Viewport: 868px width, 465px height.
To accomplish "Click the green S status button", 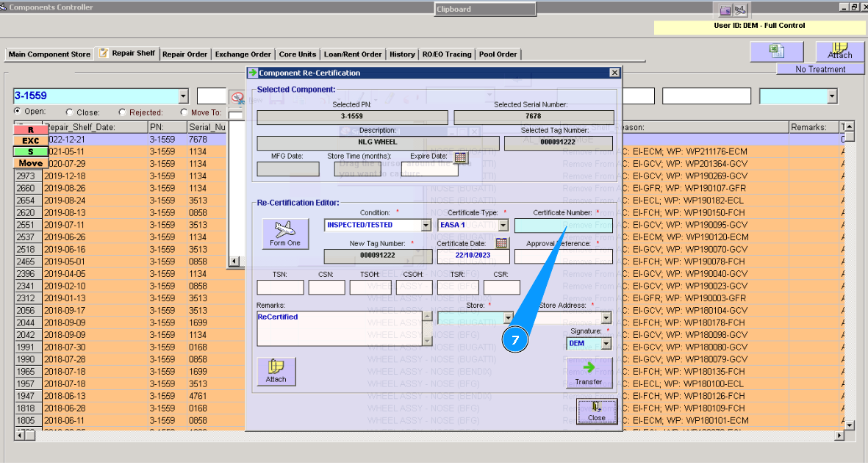I will pos(29,151).
